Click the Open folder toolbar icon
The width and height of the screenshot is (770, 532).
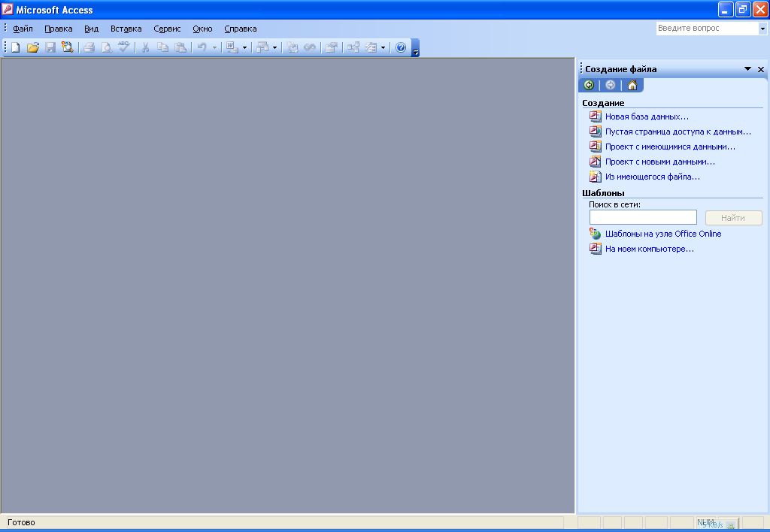click(33, 47)
